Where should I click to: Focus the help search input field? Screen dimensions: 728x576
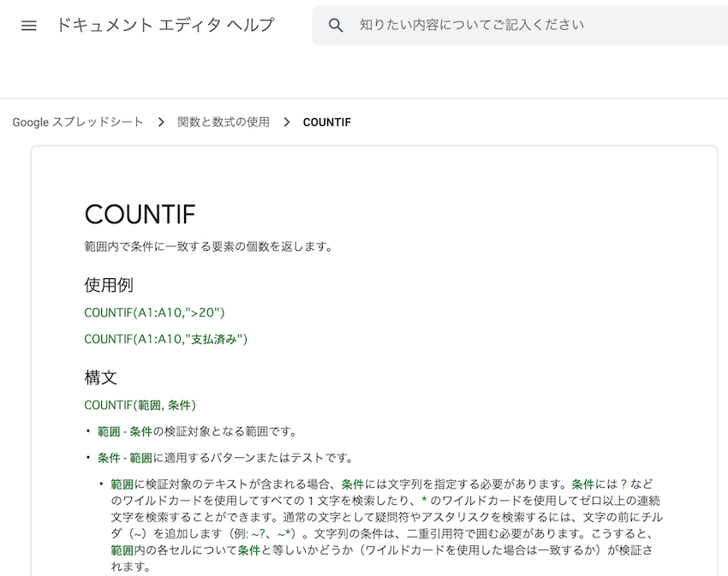click(x=514, y=26)
